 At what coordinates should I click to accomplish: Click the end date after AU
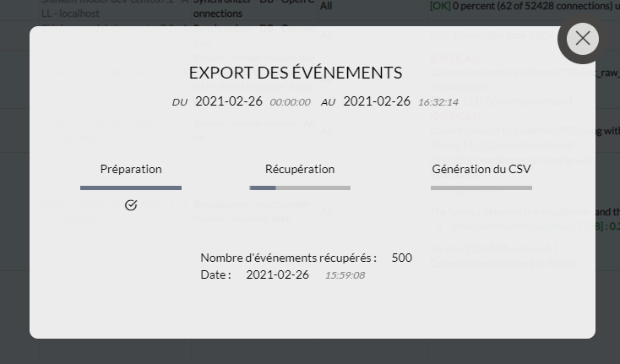pos(377,101)
